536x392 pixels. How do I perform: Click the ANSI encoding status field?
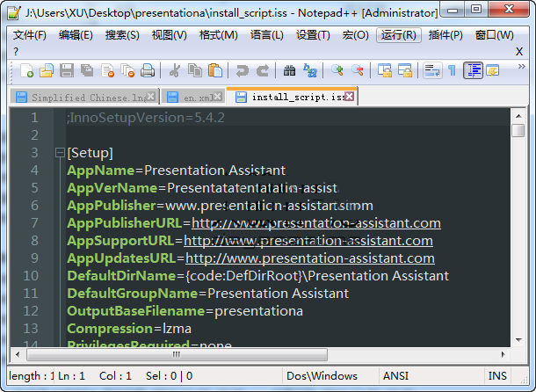point(431,376)
